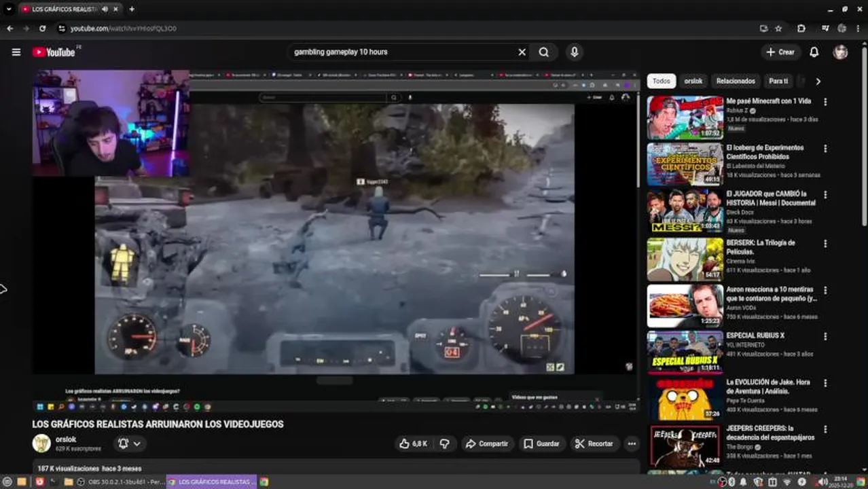
Task: Mute the tab via speaker icon
Action: 105,10
